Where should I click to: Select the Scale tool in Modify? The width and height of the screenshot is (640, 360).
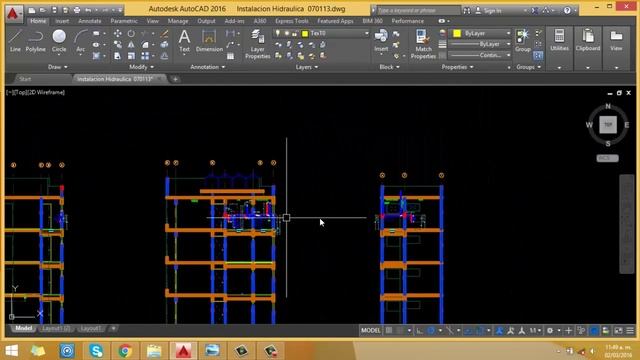pyautogui.click(x=131, y=56)
